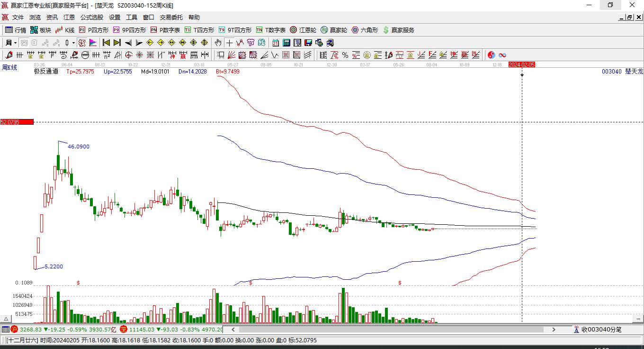
Task: Collapse volume pane with up triangle
Action: click(x=6, y=319)
